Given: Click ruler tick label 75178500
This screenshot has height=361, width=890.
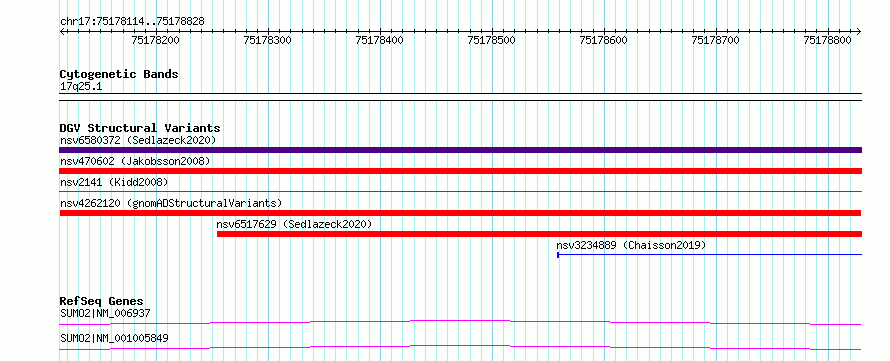Looking at the screenshot, I should pyautogui.click(x=492, y=40).
